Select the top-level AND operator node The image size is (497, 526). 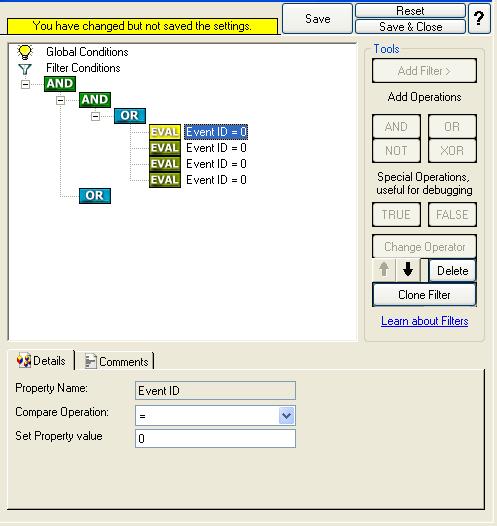pos(60,84)
